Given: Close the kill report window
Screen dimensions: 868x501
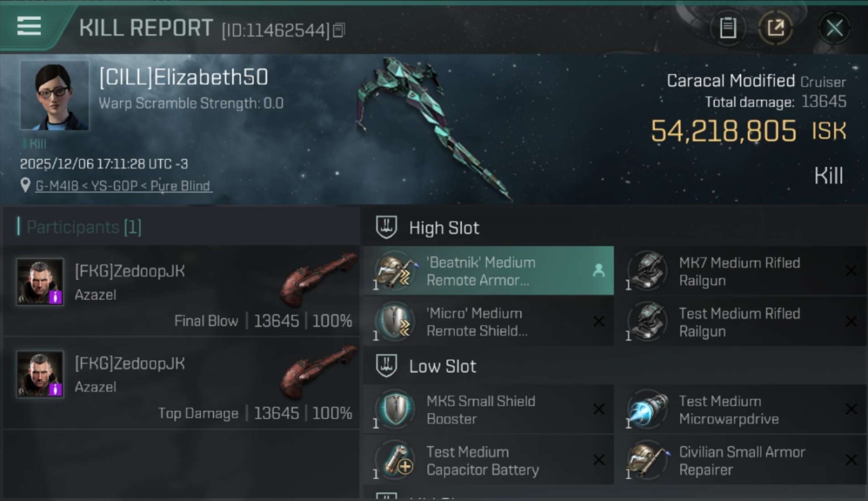Looking at the screenshot, I should 834,28.
